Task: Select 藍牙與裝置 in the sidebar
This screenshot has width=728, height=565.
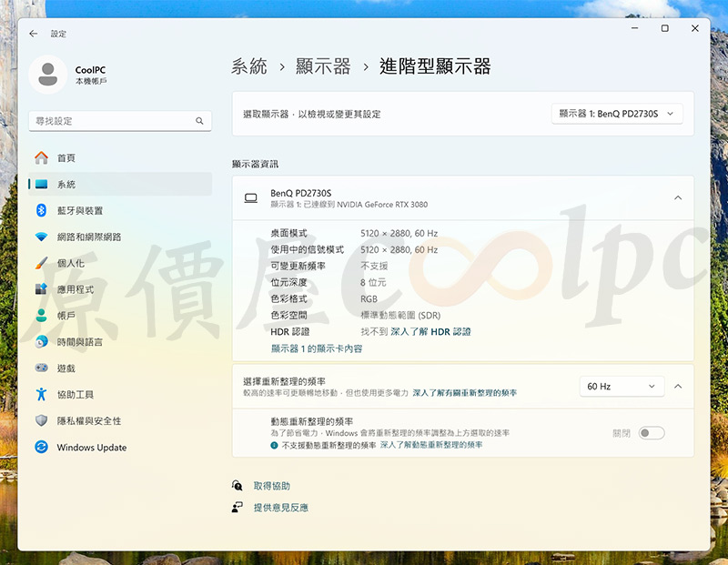Action: click(120, 210)
